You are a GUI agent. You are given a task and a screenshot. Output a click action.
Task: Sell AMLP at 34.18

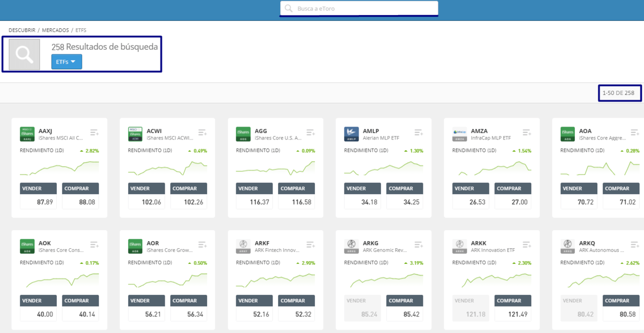363,196
